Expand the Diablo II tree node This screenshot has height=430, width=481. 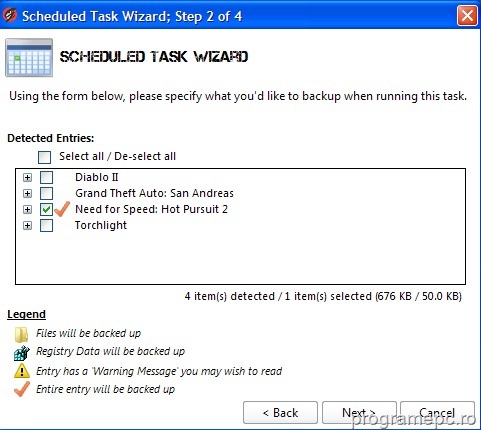point(27,177)
